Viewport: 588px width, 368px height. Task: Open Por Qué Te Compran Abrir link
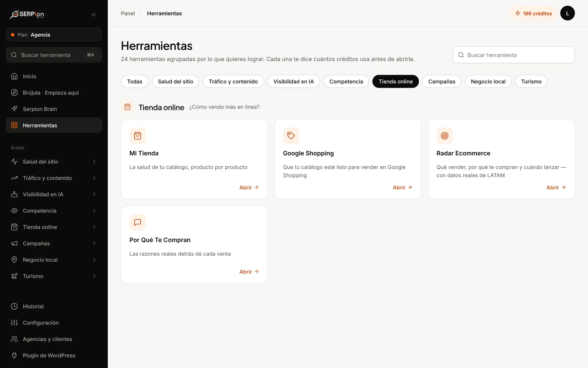pyautogui.click(x=249, y=272)
